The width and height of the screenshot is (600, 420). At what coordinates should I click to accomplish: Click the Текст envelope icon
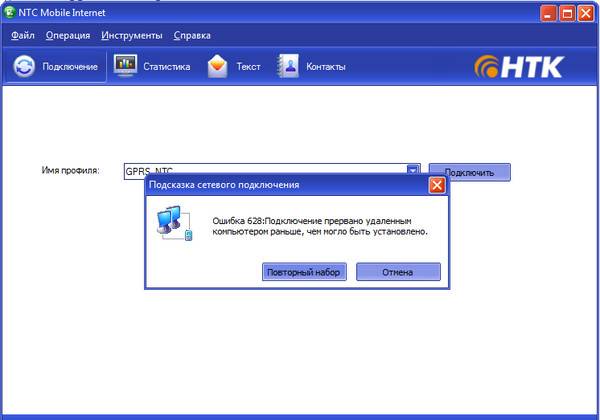point(217,66)
